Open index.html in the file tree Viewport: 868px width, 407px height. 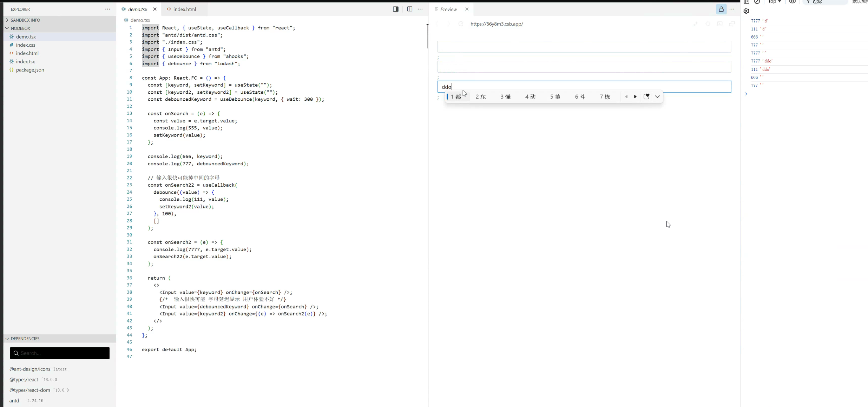pyautogui.click(x=60, y=53)
